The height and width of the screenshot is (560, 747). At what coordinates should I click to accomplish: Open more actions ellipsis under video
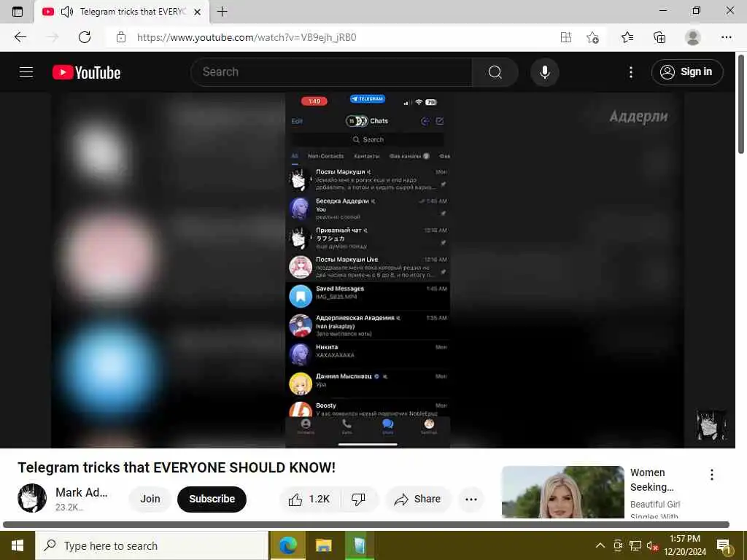click(x=471, y=499)
